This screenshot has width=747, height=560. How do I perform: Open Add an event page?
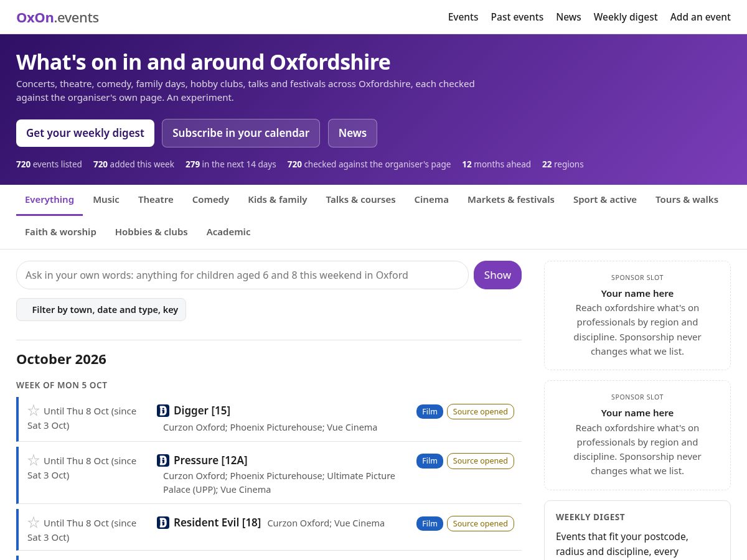coord(700,17)
